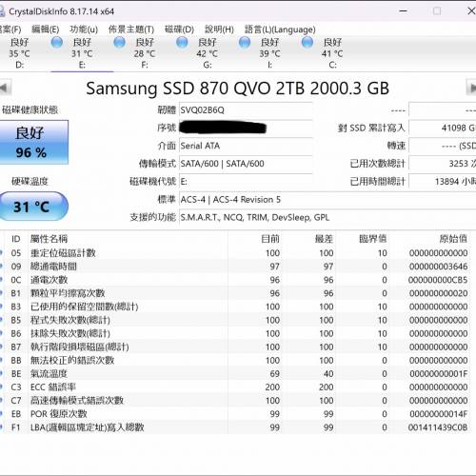Image resolution: width=476 pixels, height=476 pixels.
Task: Select the I: drive status circle
Action: click(x=245, y=42)
